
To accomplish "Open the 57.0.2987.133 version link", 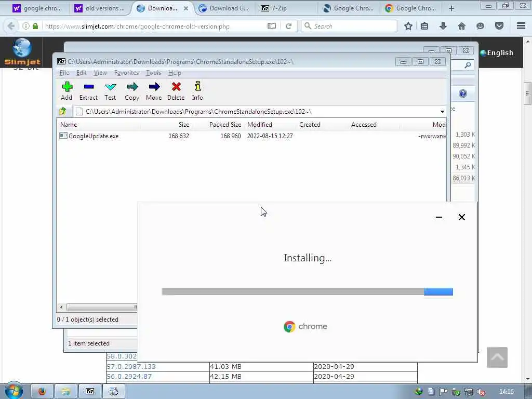I will (131, 367).
